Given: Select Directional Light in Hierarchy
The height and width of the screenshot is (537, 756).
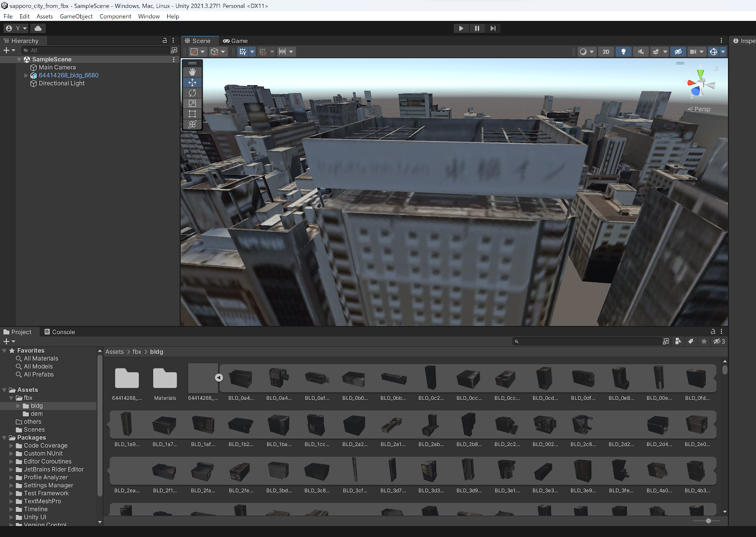Looking at the screenshot, I should (x=57, y=83).
